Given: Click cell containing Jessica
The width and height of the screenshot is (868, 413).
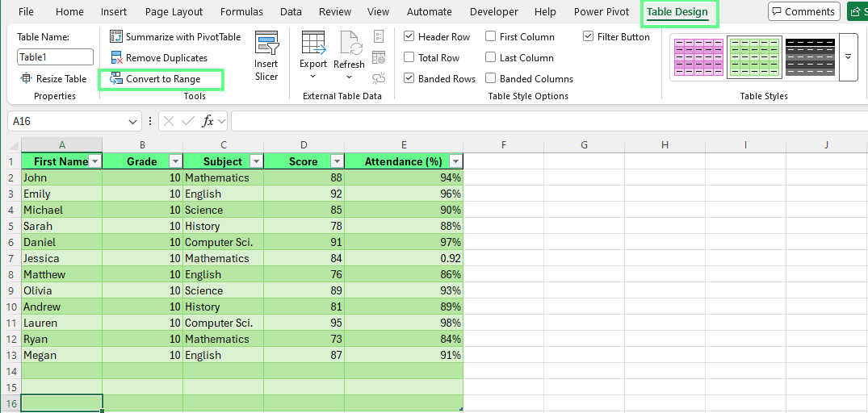Looking at the screenshot, I should click(62, 259).
